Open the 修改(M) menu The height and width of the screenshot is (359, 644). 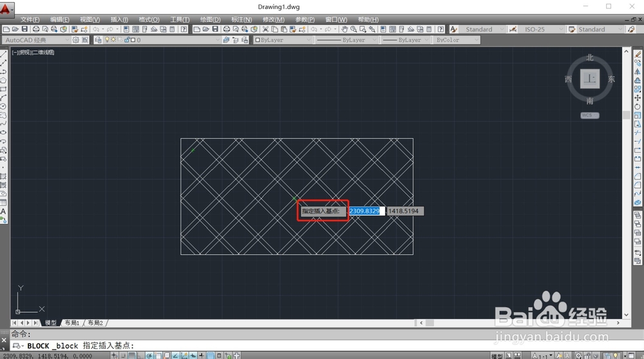coord(274,19)
